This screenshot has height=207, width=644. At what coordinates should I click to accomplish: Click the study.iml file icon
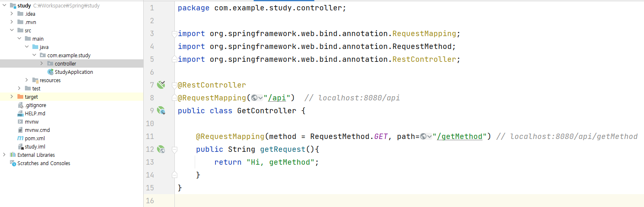click(x=20, y=147)
